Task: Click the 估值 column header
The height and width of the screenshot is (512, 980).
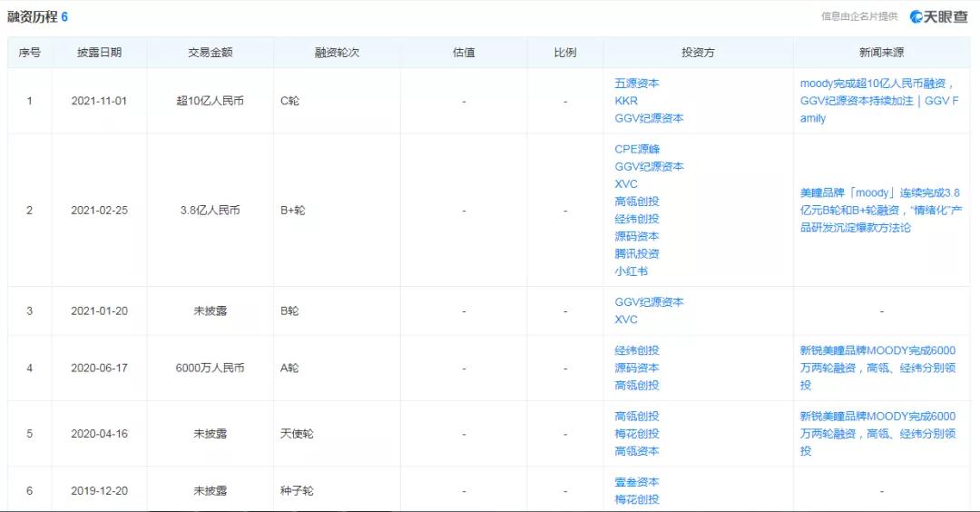Action: 464,53
